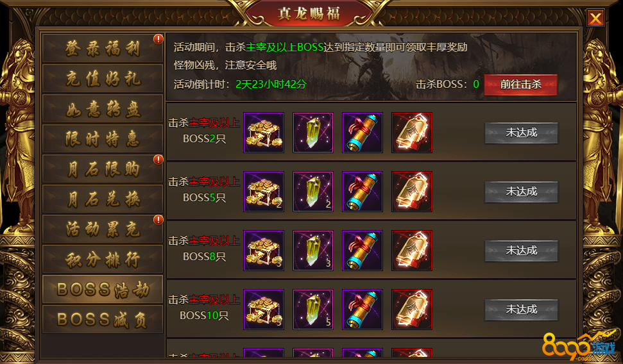Switch to BOSS减负 tab
623x364 pixels.
click(103, 320)
